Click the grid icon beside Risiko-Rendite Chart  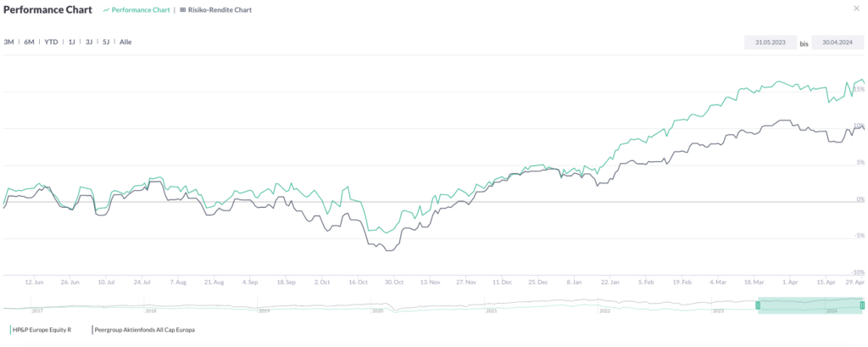pyautogui.click(x=183, y=10)
